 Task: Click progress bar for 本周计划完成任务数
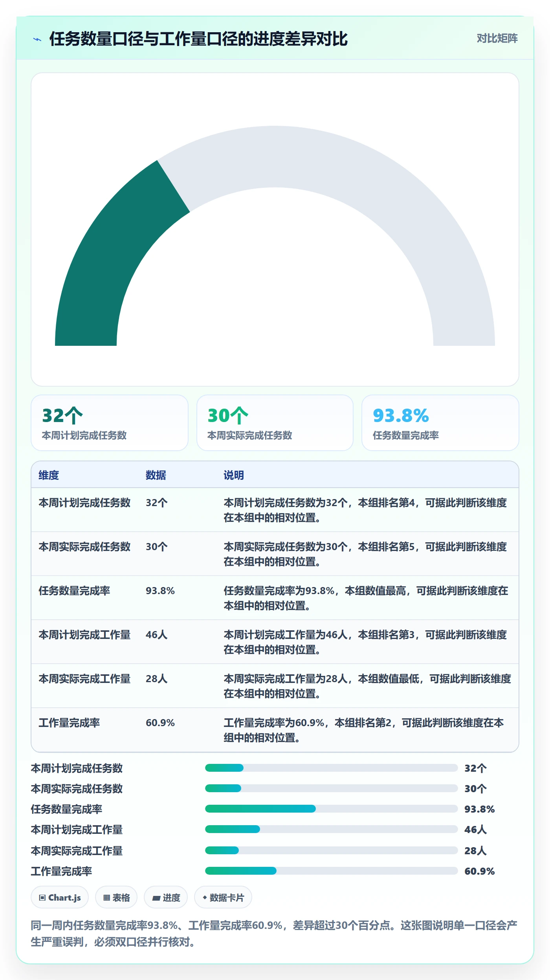click(331, 768)
